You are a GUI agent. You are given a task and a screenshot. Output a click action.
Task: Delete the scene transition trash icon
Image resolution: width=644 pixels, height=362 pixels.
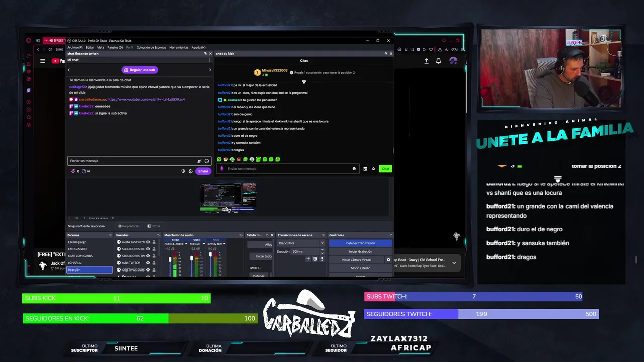pos(315,259)
